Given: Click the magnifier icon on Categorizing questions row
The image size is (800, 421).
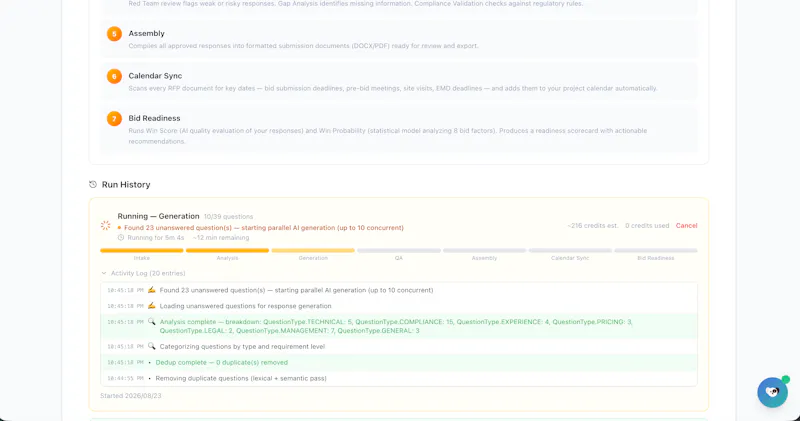Looking at the screenshot, I should pyautogui.click(x=152, y=346).
